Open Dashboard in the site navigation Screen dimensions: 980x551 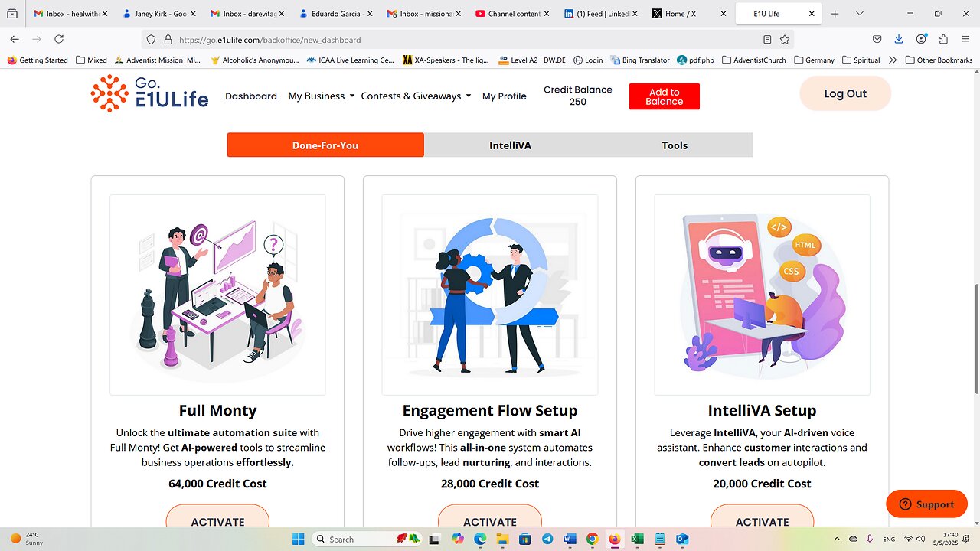[251, 96]
